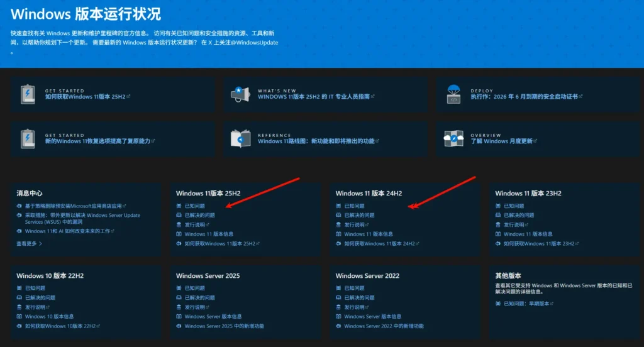This screenshot has height=347, width=644.
Task: Click the Windows 10 版本 22H2 card heading
Action: click(x=50, y=276)
